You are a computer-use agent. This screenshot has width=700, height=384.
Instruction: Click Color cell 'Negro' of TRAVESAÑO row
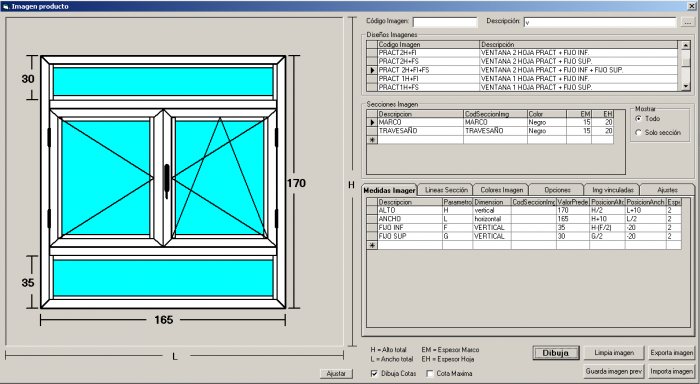click(x=547, y=131)
